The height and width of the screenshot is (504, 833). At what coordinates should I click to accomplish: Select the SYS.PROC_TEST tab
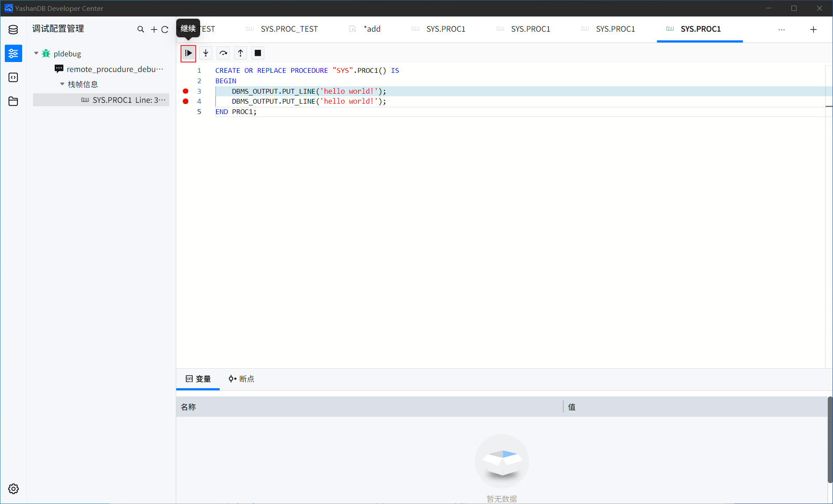(x=282, y=29)
